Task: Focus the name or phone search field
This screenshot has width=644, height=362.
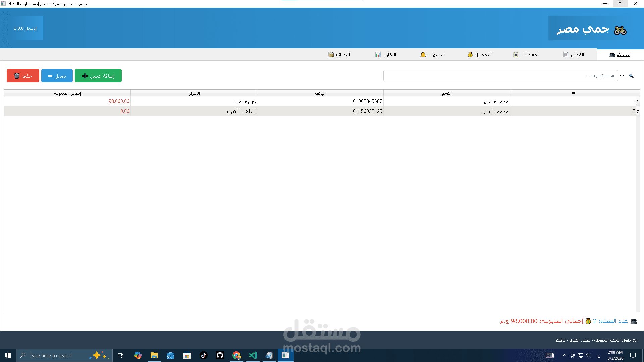Action: tap(500, 76)
